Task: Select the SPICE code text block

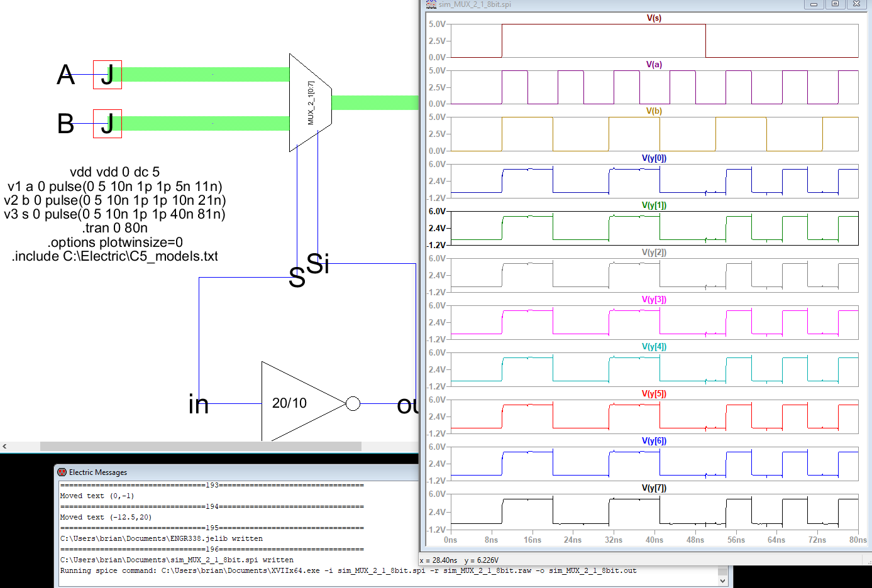Action: [115, 214]
